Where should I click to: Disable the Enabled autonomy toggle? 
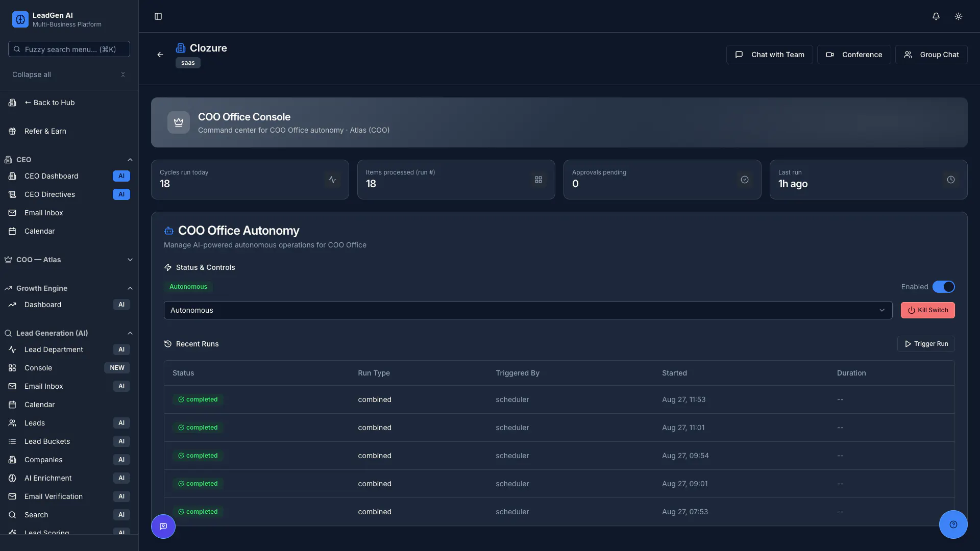tap(944, 287)
